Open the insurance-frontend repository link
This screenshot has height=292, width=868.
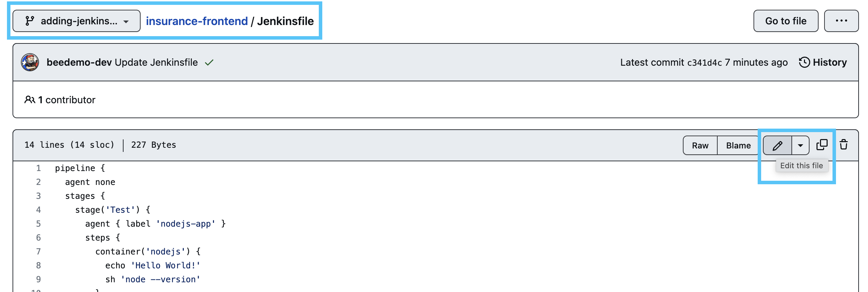196,21
